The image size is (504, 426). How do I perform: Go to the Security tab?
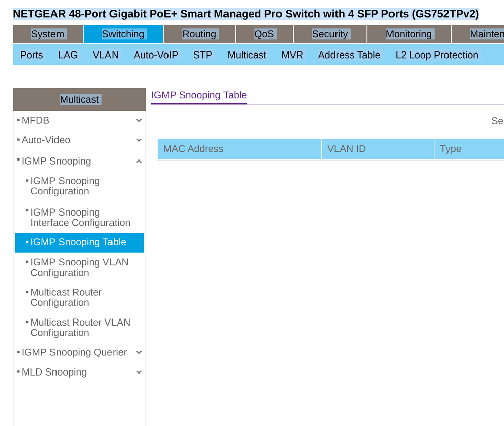click(x=329, y=34)
